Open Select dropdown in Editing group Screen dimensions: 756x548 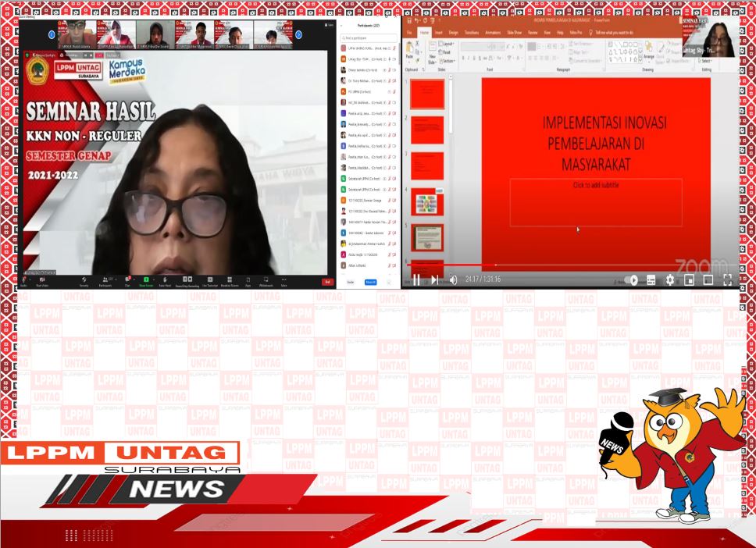pyautogui.click(x=706, y=61)
